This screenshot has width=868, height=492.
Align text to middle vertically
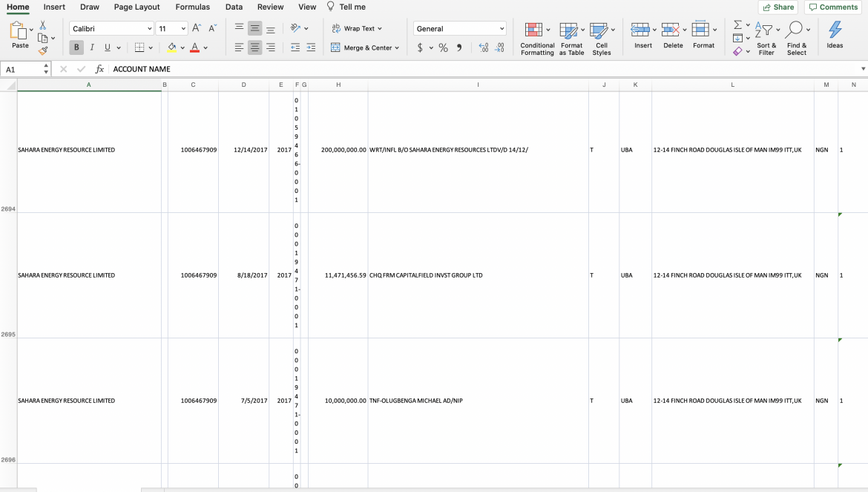coord(254,28)
